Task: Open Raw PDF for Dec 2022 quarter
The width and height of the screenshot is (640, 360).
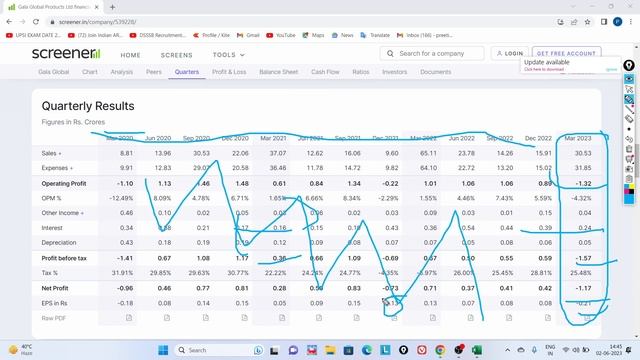Action: 548,318
